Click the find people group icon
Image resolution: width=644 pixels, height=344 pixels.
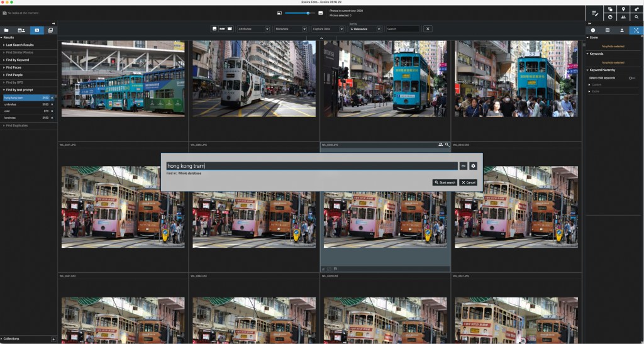(623, 17)
